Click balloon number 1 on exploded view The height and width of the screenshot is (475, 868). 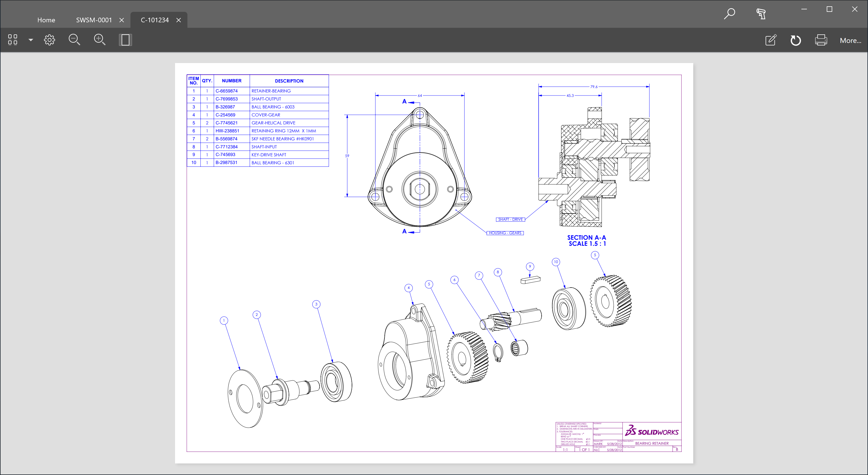pos(224,320)
